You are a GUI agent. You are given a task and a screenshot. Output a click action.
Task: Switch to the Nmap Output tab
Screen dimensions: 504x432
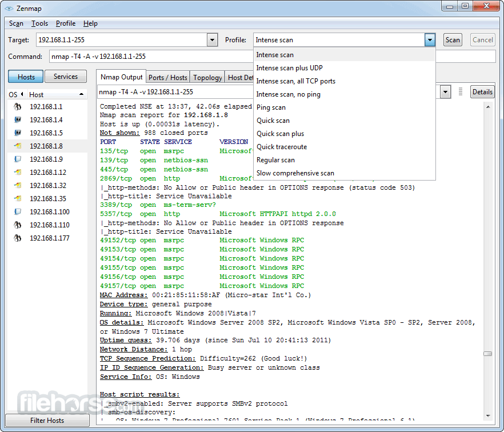click(121, 77)
